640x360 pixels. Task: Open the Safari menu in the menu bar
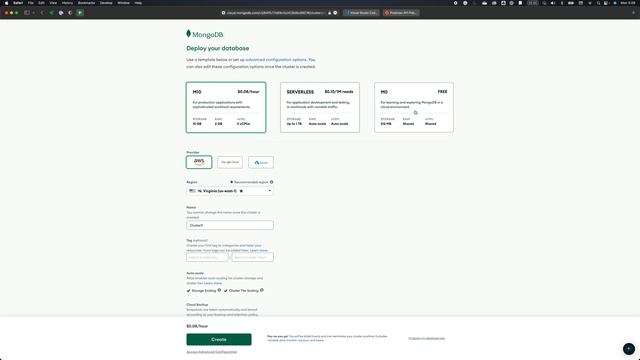[x=18, y=3]
